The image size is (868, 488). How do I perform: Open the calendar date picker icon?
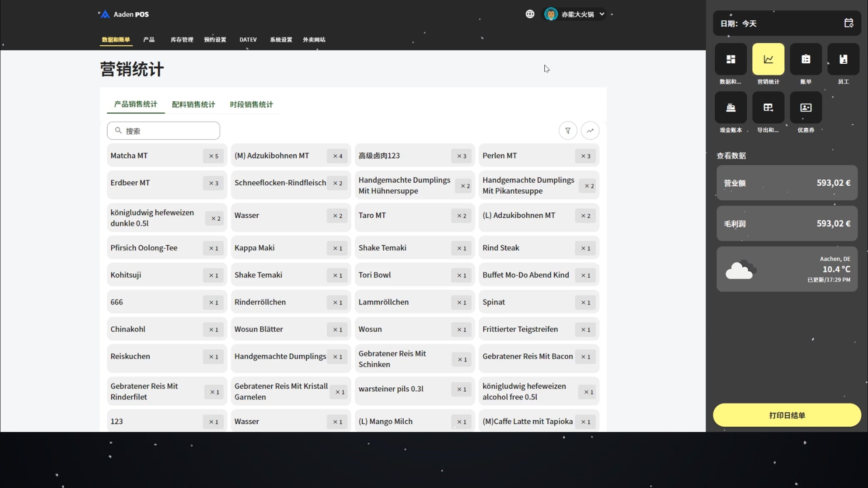(x=849, y=23)
